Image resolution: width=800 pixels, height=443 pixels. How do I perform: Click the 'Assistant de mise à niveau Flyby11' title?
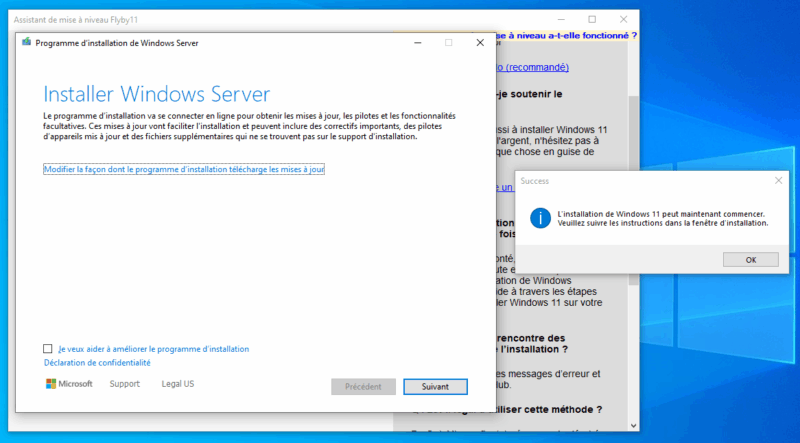point(76,20)
